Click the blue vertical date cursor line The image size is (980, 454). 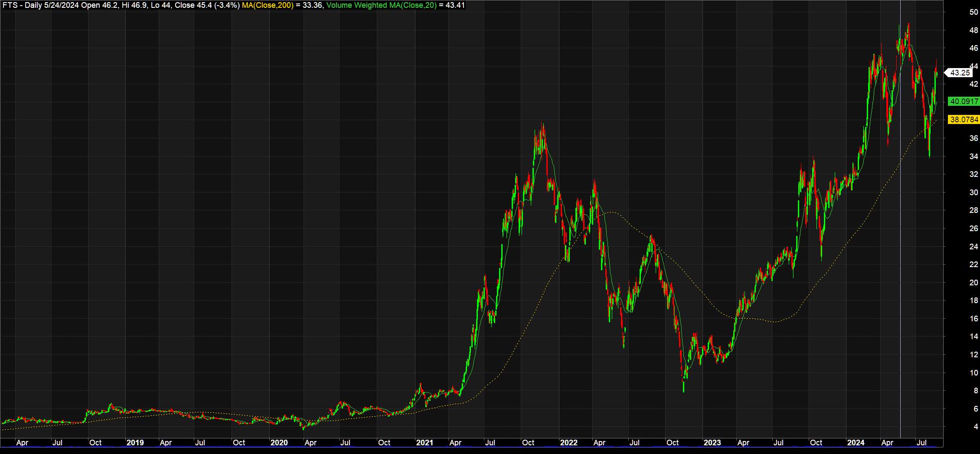pos(900,217)
